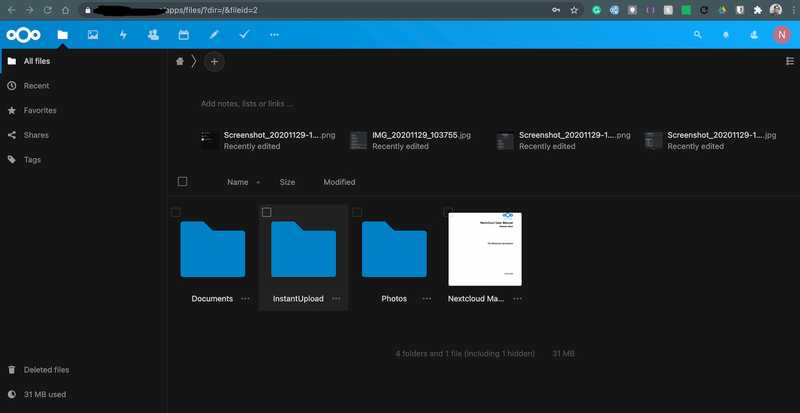Open the Calendar app icon

183,34
